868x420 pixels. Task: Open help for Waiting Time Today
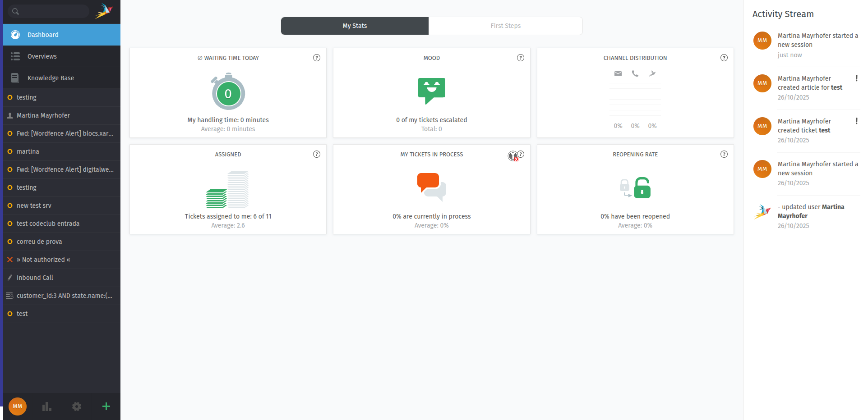[317, 58]
